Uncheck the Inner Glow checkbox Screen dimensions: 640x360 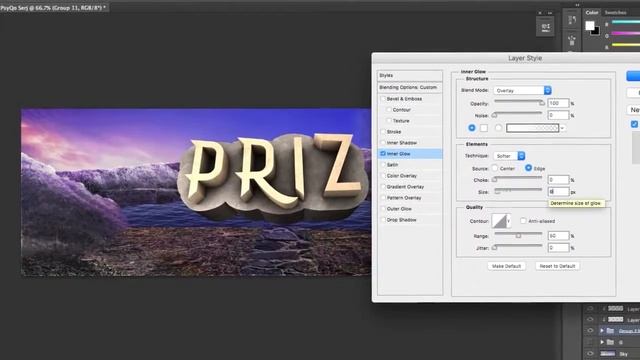383,154
